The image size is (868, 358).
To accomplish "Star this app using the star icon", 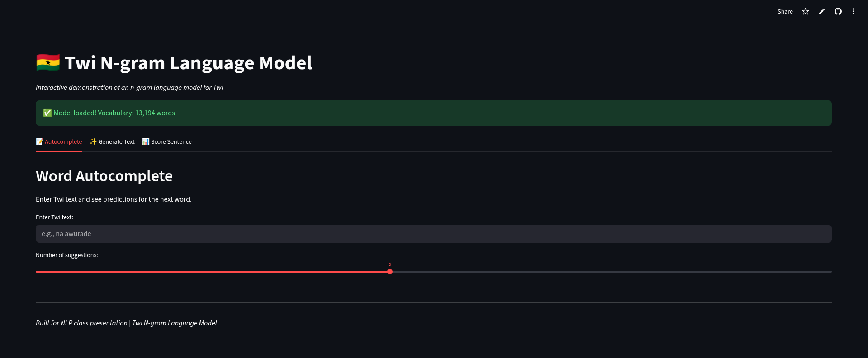I will pyautogui.click(x=806, y=11).
